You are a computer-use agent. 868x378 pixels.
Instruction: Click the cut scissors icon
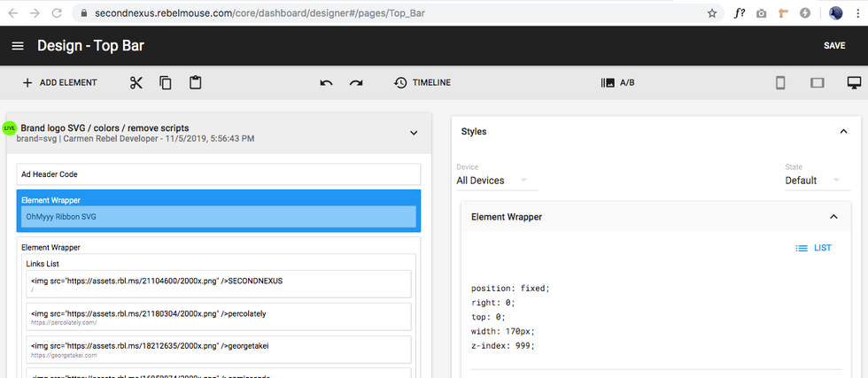click(136, 82)
